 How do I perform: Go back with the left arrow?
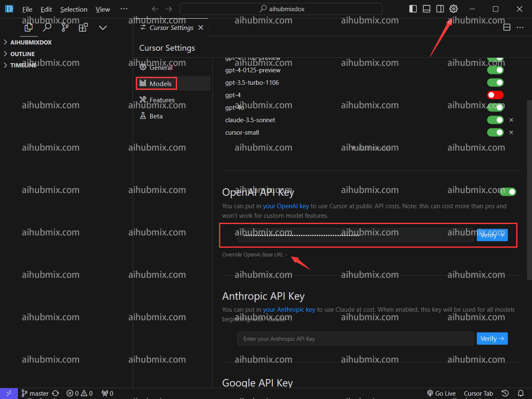coord(155,9)
